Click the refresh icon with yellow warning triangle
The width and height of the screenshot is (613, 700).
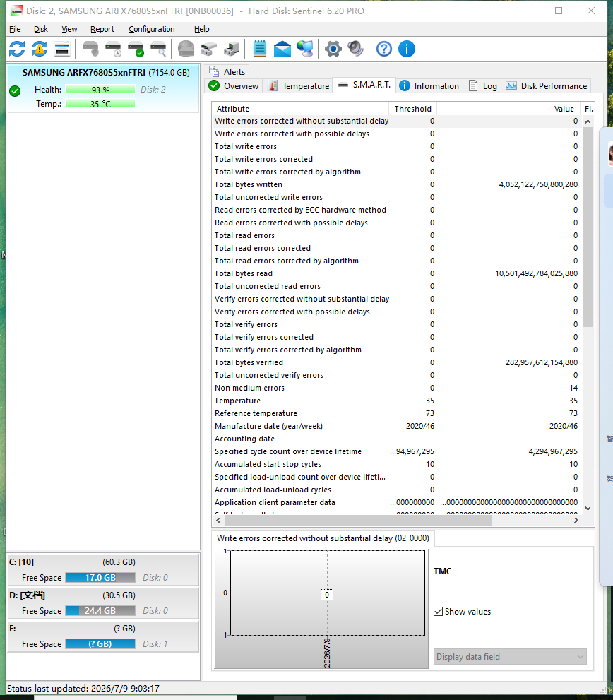tap(40, 49)
